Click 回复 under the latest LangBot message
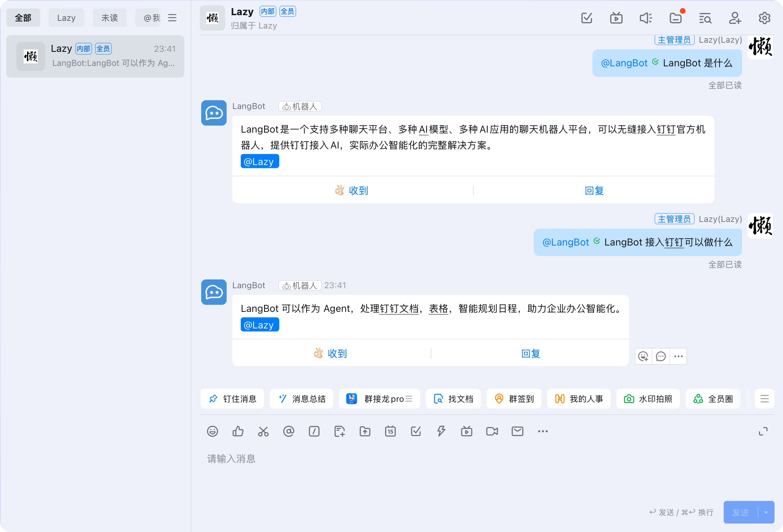The height and width of the screenshot is (532, 783). pyautogui.click(x=531, y=353)
